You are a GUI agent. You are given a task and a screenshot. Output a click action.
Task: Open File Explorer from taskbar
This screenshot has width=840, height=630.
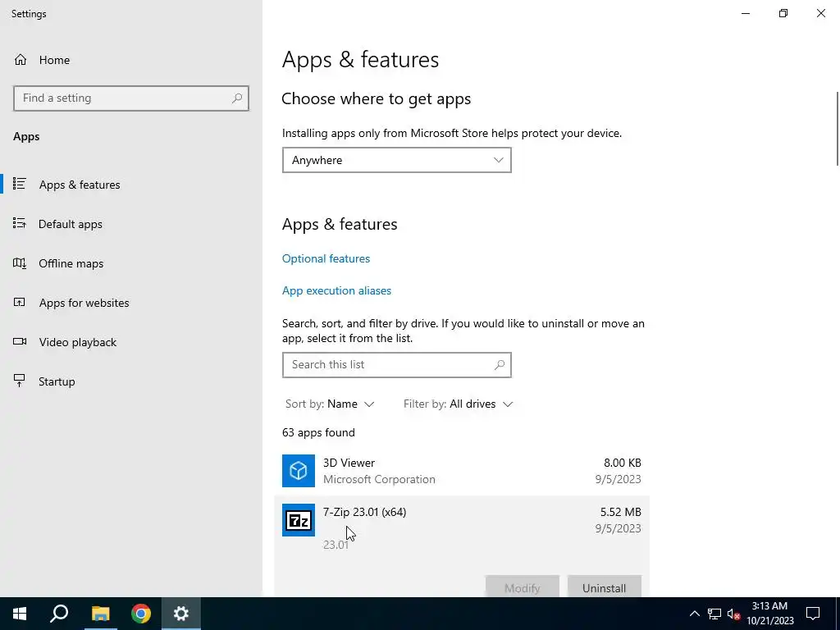coord(100,614)
